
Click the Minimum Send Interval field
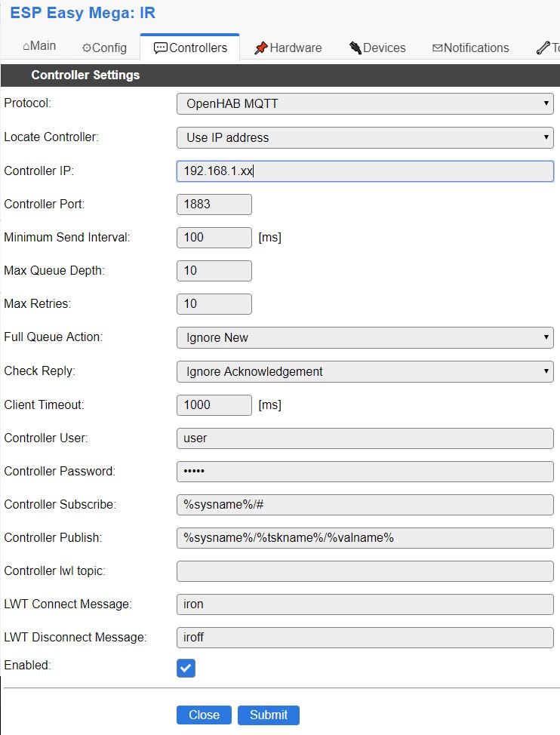point(214,238)
